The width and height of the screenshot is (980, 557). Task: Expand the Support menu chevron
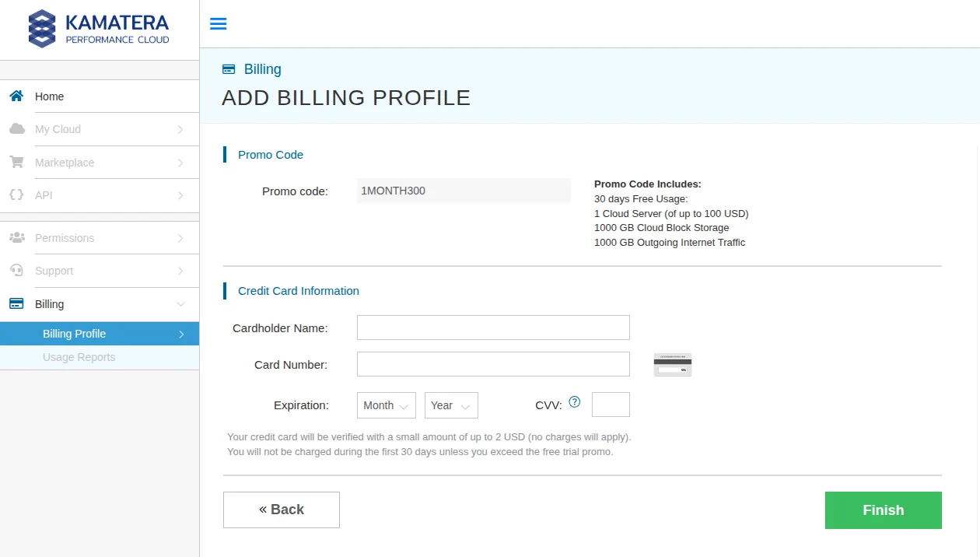pos(180,271)
